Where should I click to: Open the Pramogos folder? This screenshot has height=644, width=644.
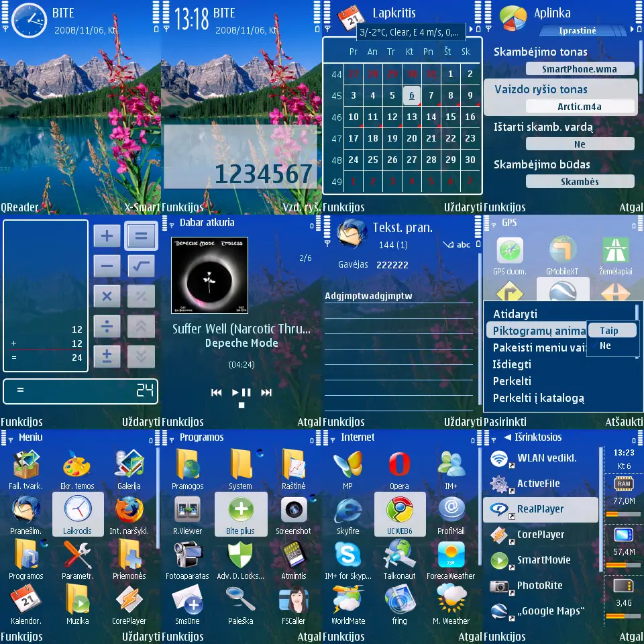click(x=188, y=470)
